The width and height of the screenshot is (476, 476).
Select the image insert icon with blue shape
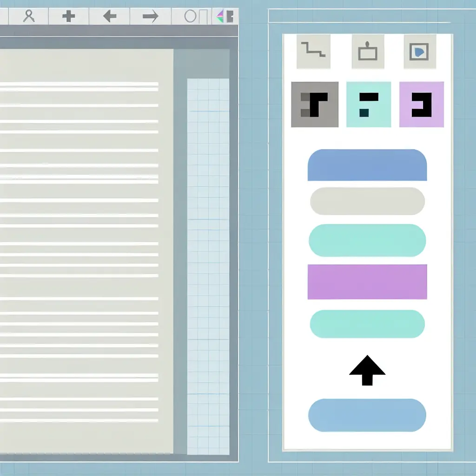(x=419, y=51)
